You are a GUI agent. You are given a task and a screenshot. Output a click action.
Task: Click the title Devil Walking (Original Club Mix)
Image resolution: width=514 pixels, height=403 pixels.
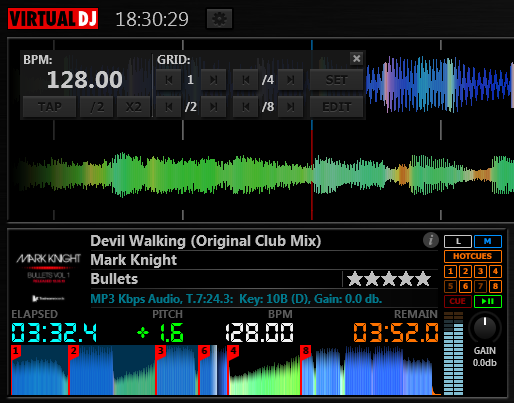(206, 241)
